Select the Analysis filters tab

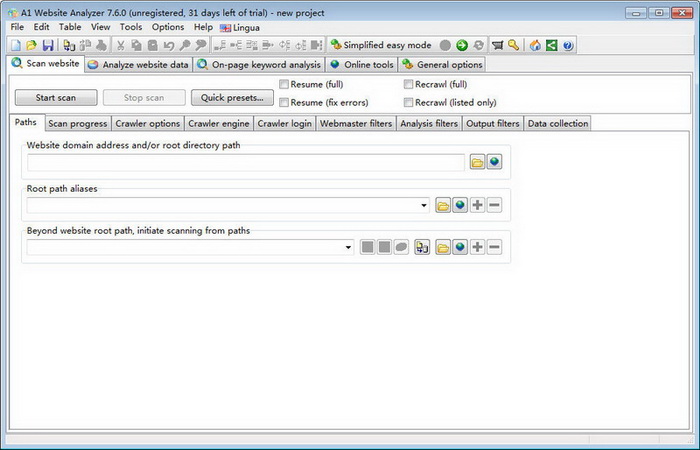[429, 124]
